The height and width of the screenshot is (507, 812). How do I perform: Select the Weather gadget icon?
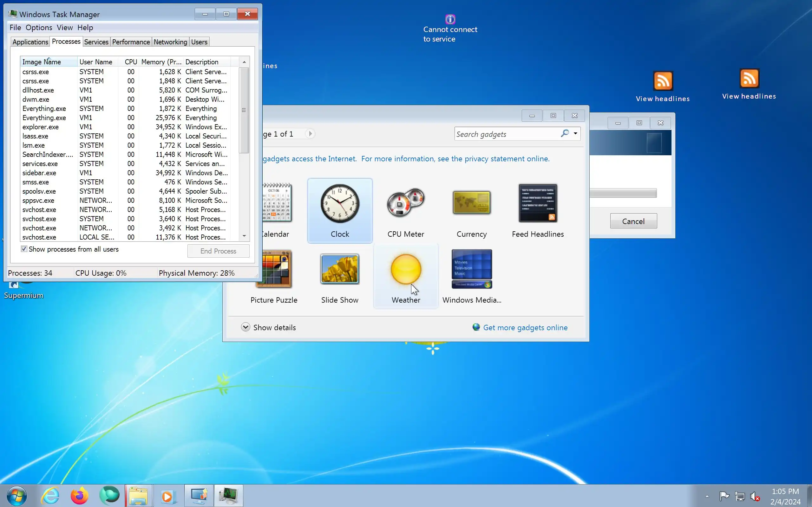[x=406, y=270]
